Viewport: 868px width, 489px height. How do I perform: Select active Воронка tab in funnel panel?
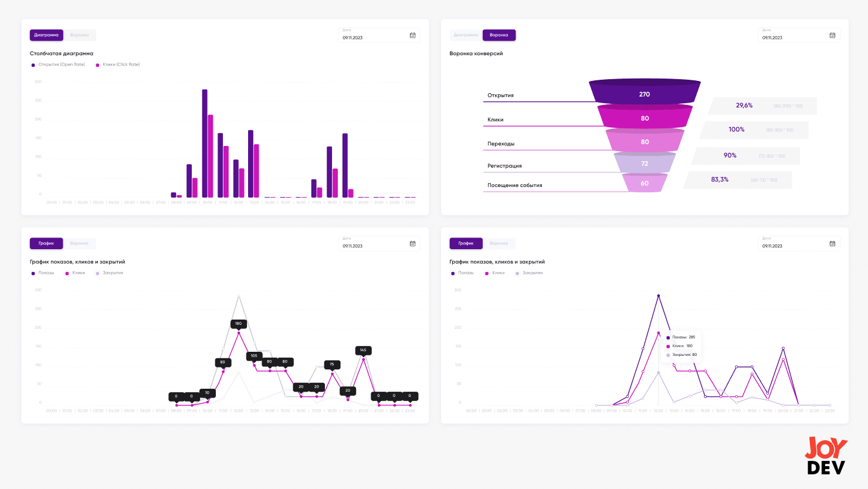(499, 35)
